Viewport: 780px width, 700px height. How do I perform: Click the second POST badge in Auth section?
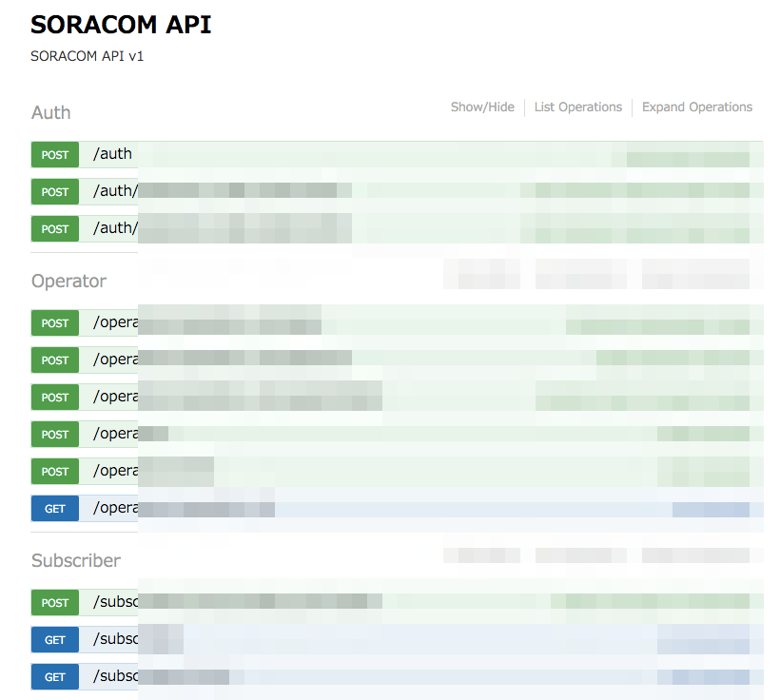54,191
